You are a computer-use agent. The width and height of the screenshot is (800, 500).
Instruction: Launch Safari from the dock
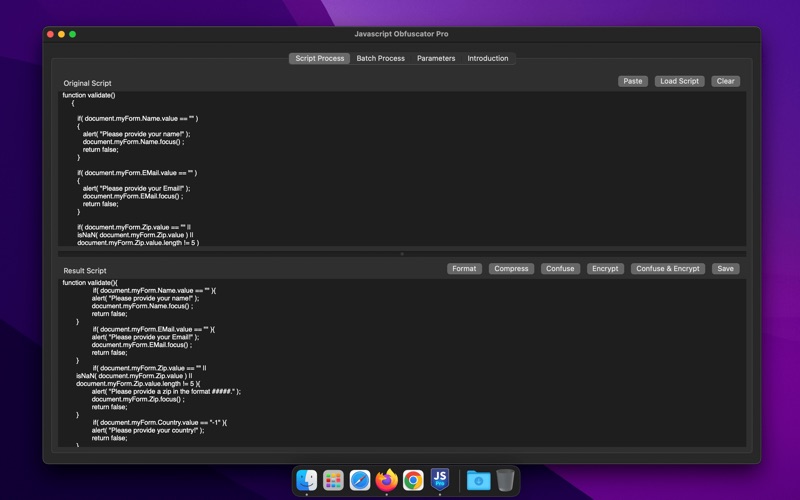tap(360, 481)
